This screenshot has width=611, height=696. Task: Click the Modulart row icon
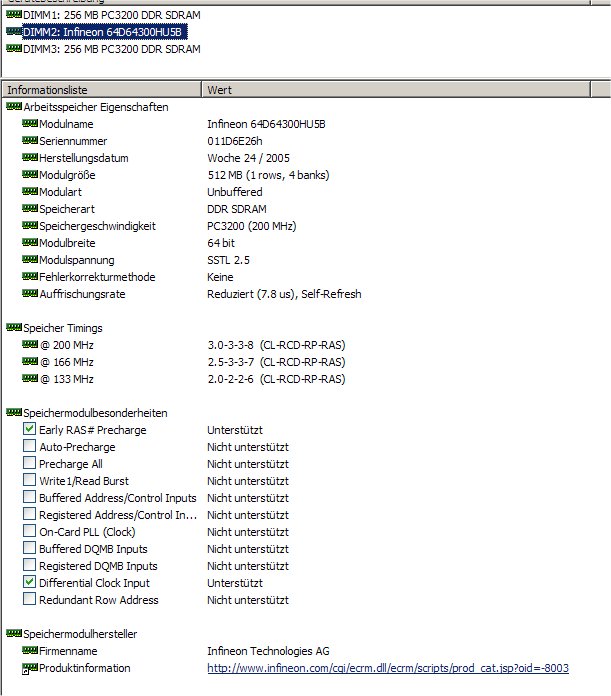(x=30, y=191)
